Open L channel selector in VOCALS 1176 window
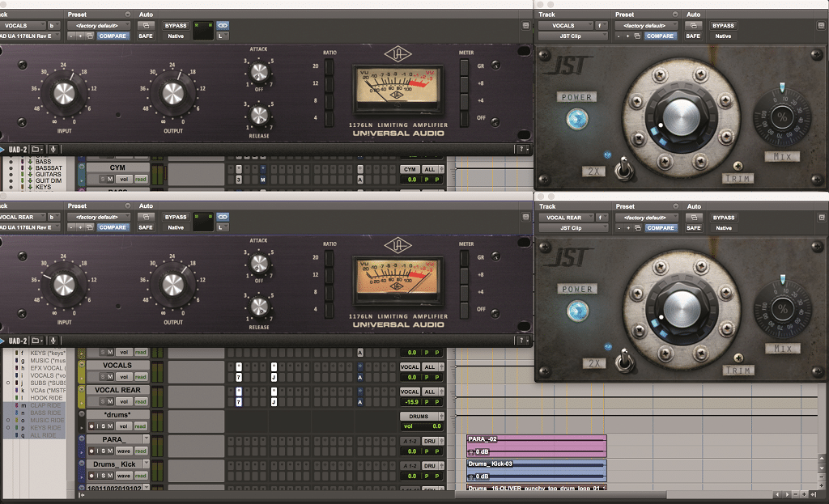The height and width of the screenshot is (504, 829). [223, 36]
